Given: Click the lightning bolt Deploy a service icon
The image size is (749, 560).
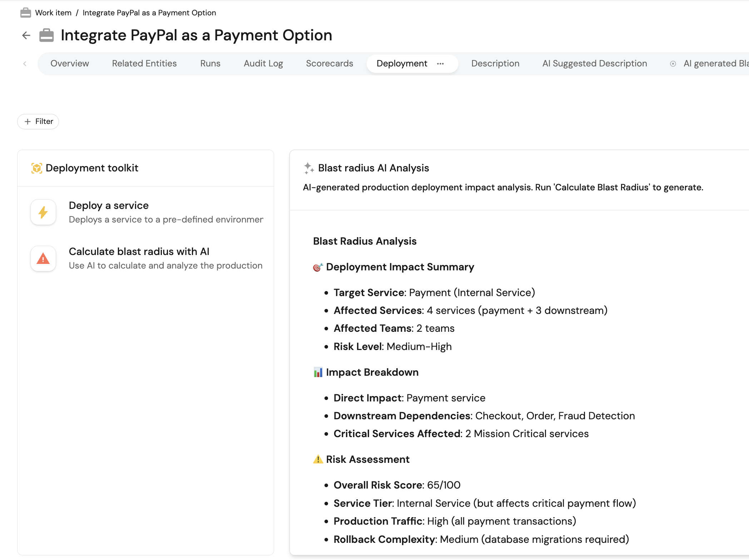Looking at the screenshot, I should point(43,212).
